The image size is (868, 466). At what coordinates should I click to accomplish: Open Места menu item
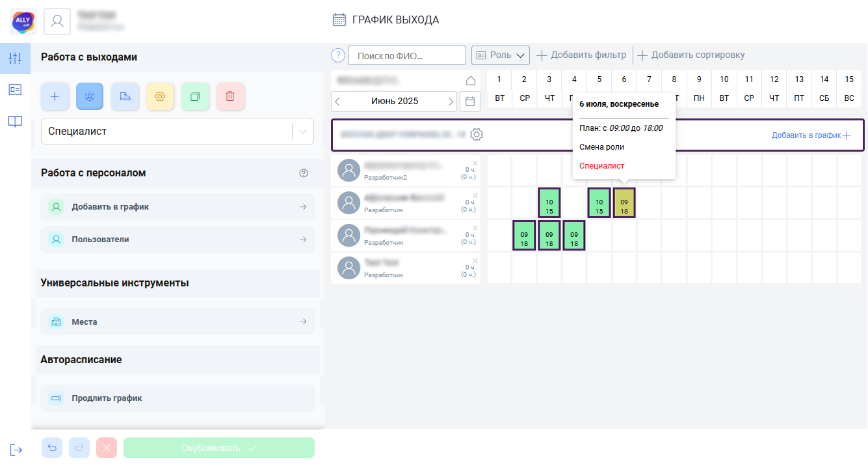178,322
